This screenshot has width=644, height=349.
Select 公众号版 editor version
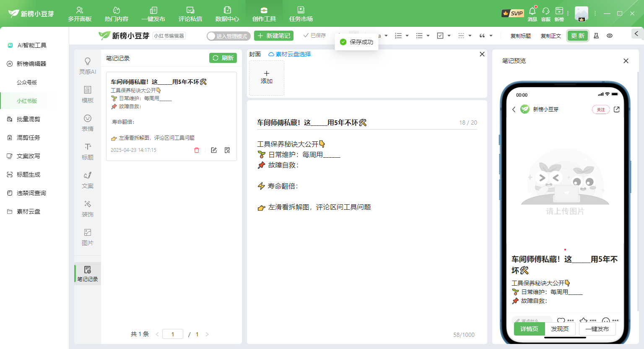27,82
